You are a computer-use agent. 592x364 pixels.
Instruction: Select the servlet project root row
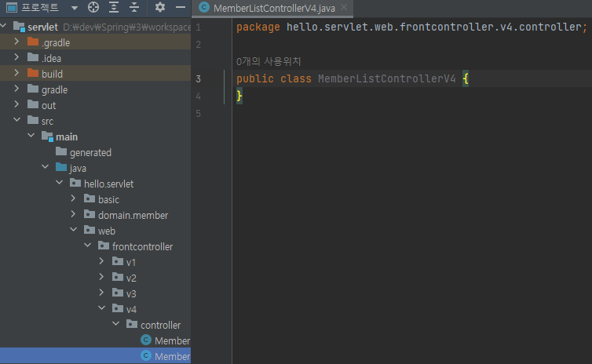tap(95, 27)
